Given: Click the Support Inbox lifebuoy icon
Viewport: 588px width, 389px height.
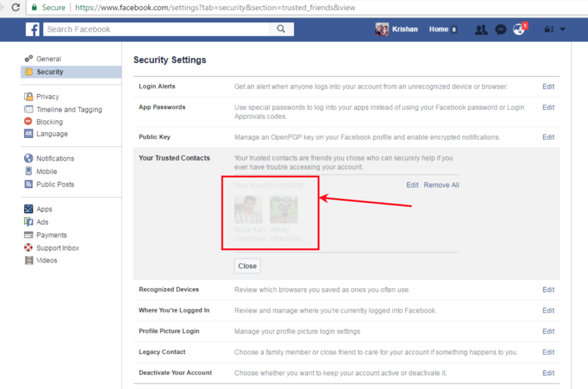Looking at the screenshot, I should 28,248.
